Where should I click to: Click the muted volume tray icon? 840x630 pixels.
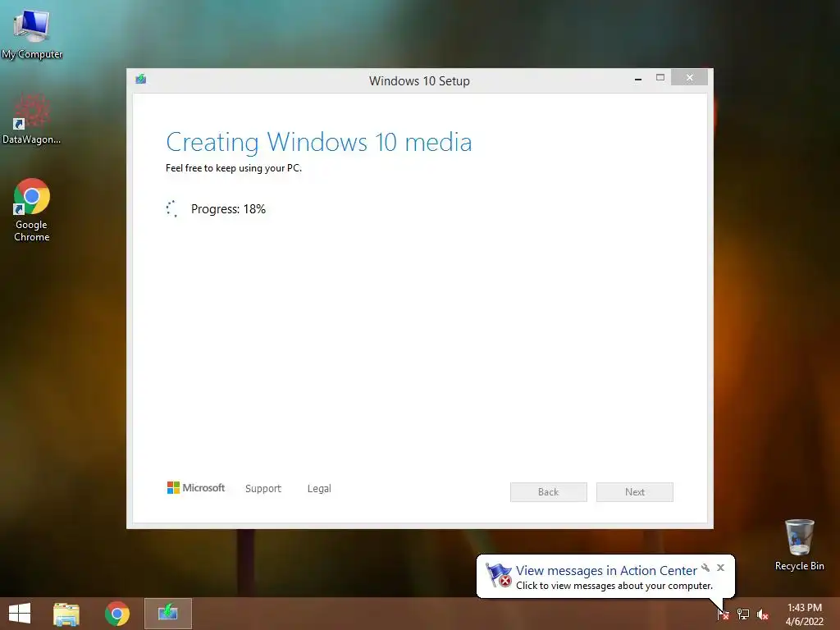(x=763, y=614)
